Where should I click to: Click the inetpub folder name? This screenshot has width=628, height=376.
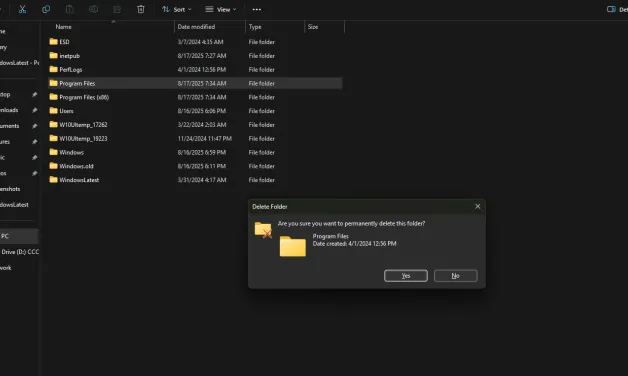tap(69, 56)
